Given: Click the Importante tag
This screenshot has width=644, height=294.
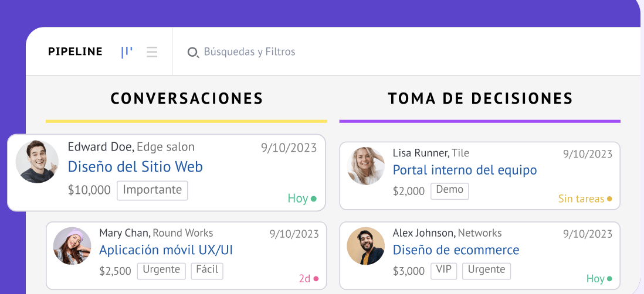Looking at the screenshot, I should coord(152,190).
